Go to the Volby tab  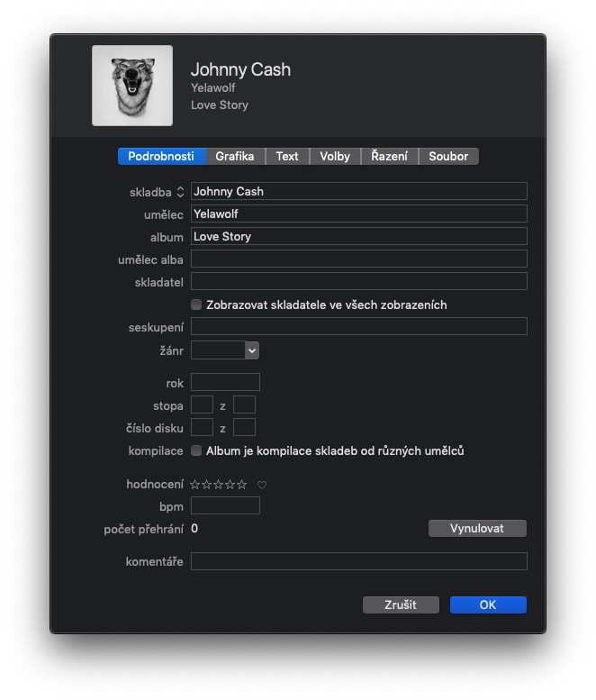click(335, 156)
